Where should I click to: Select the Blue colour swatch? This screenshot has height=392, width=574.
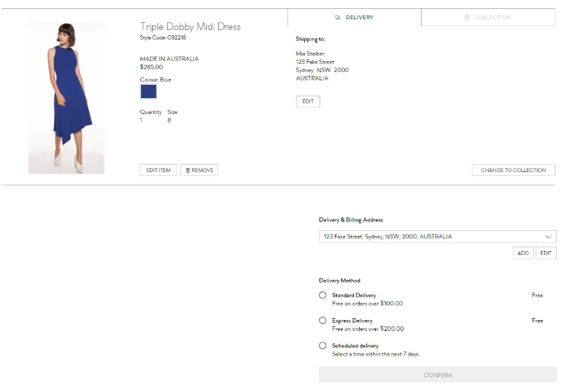coord(148,92)
